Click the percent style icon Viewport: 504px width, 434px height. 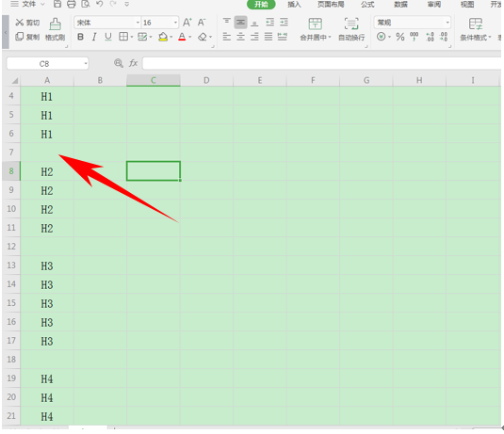pyautogui.click(x=399, y=37)
